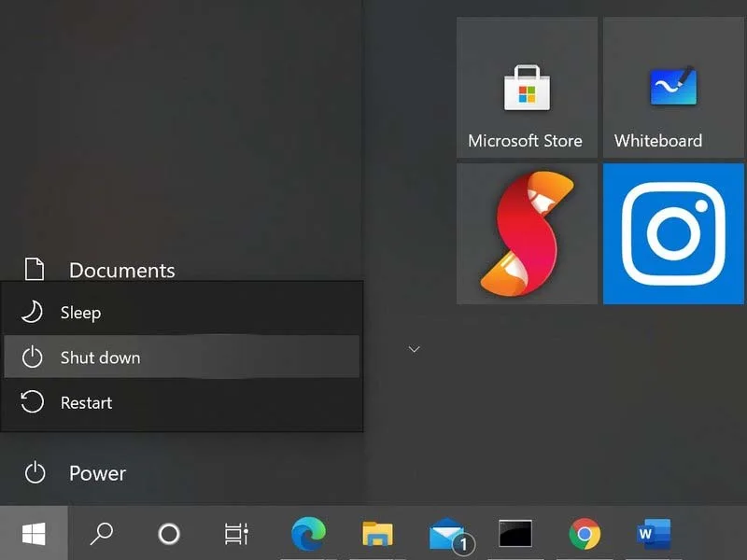Select Shut down from the power menu

coord(181,357)
